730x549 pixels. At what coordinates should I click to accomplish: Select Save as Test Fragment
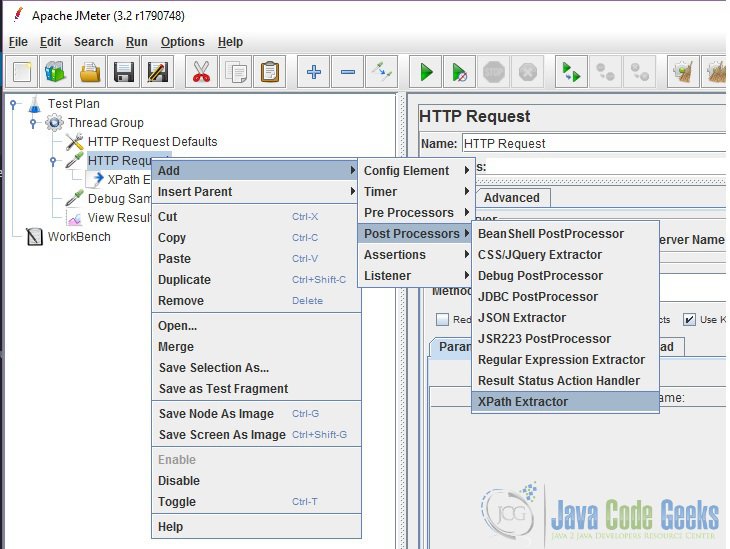click(x=257, y=388)
